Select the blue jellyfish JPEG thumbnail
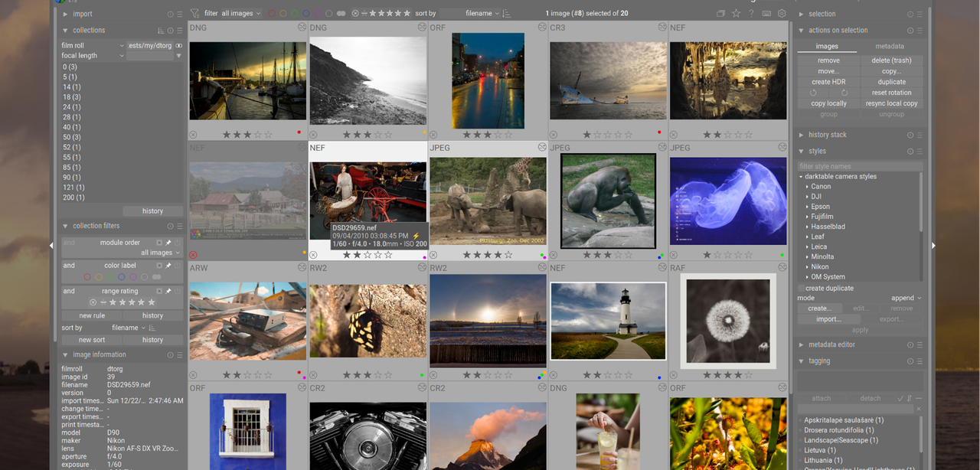980x470 pixels. tap(728, 201)
